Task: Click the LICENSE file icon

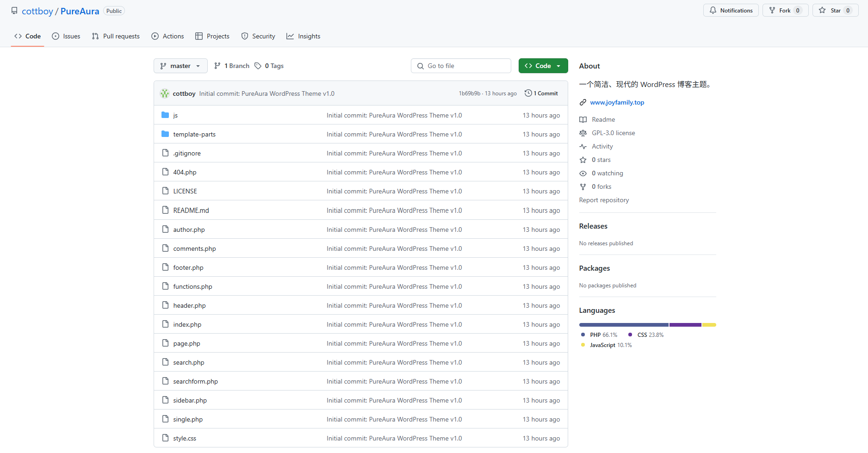Action: point(165,191)
